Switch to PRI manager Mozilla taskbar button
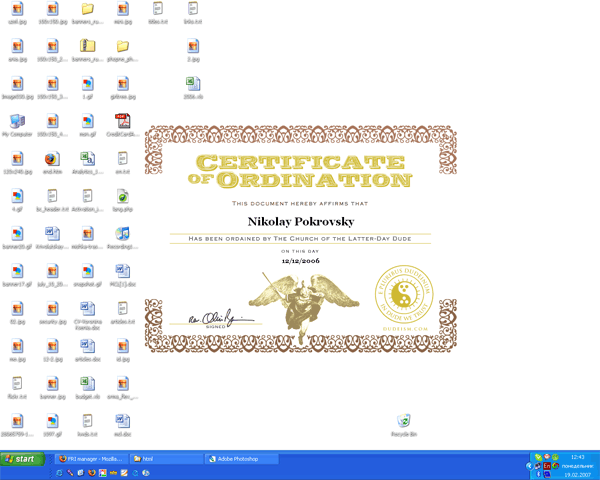Screen dimensions: 600x480 tap(91, 459)
